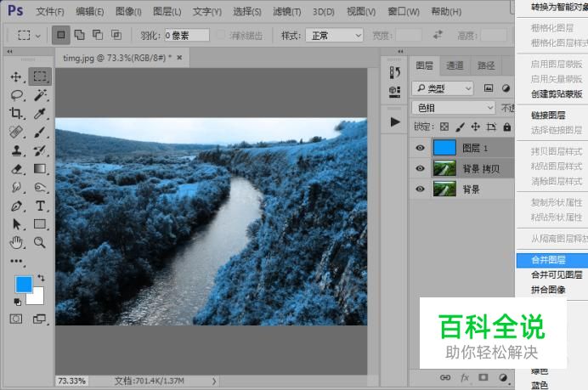588x390 pixels.
Task: Collapse the right panel dock arrows
Action: click(400, 51)
